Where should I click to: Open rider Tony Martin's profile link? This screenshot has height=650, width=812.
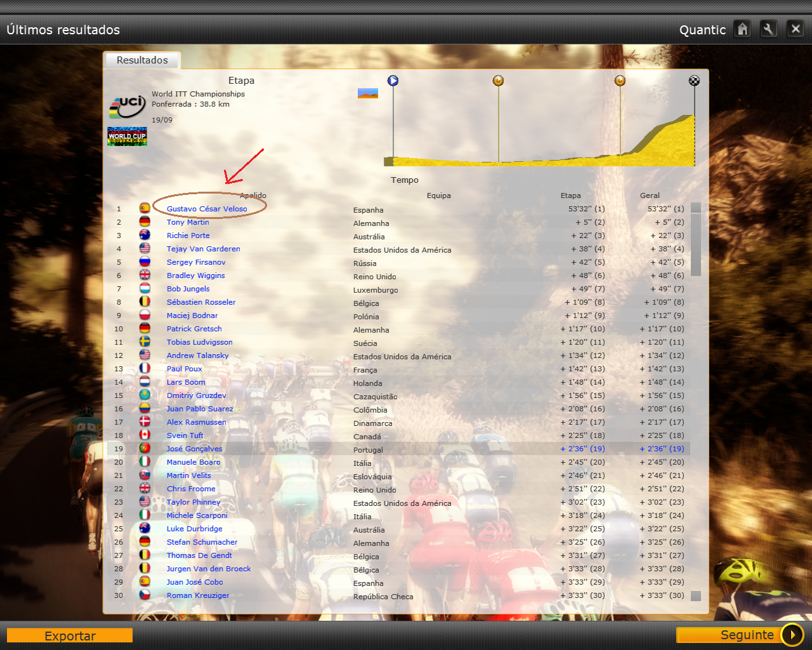(x=188, y=222)
